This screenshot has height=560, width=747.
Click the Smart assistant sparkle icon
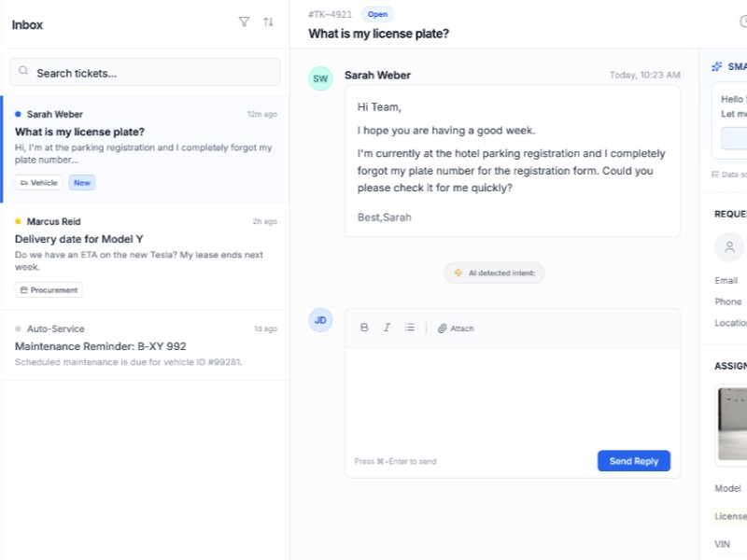(x=717, y=66)
